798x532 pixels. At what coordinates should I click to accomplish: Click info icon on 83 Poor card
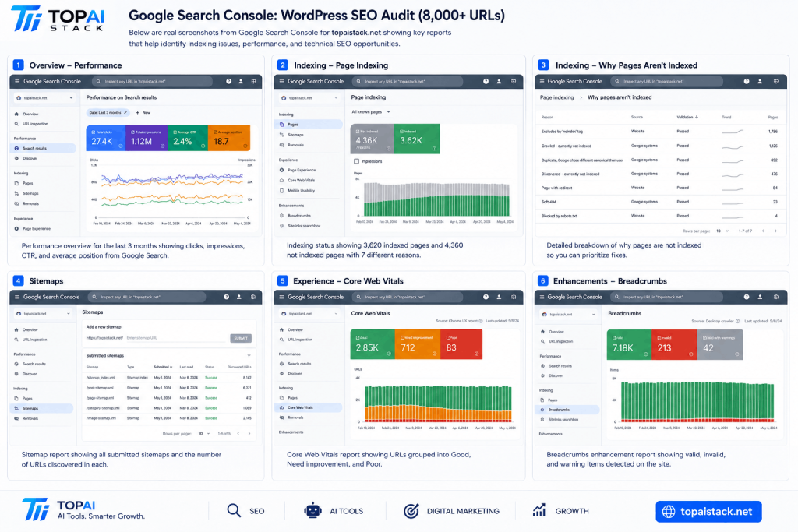point(476,354)
